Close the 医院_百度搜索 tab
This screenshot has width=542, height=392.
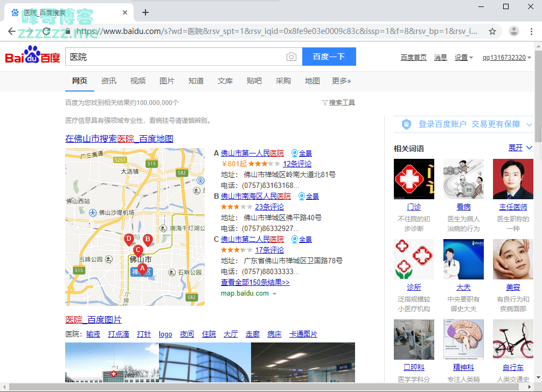click(x=125, y=12)
